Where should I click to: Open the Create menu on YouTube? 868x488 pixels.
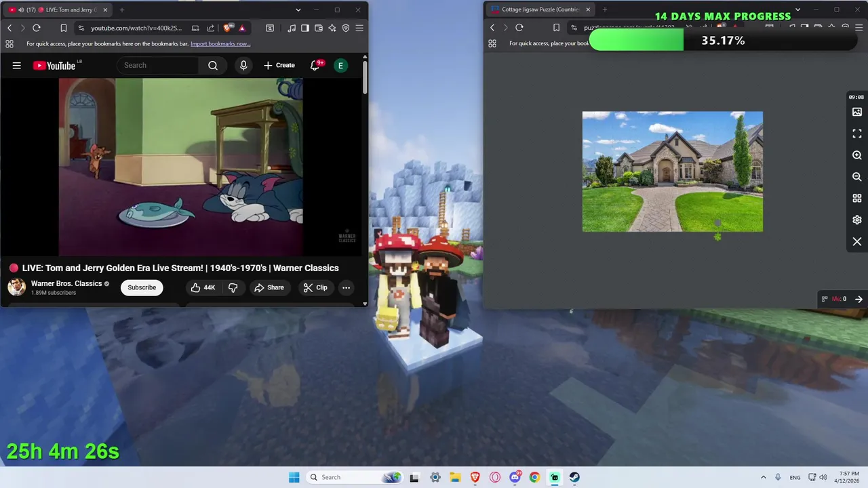point(279,66)
